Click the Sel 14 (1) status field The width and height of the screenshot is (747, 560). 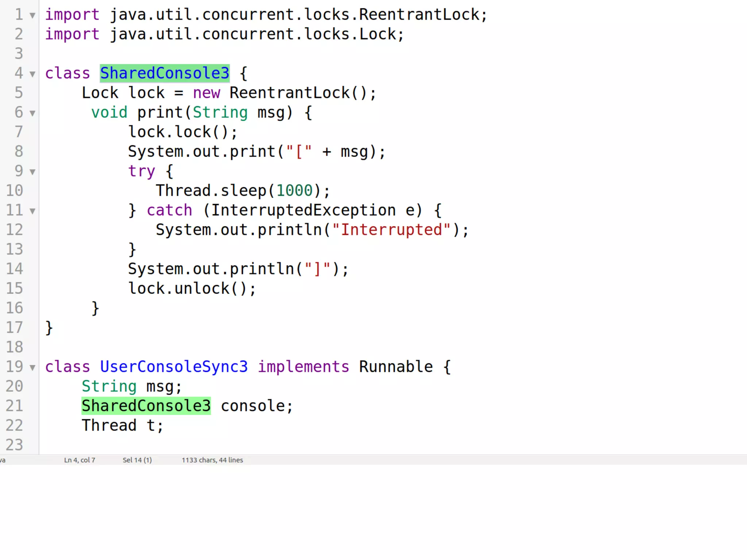click(137, 460)
